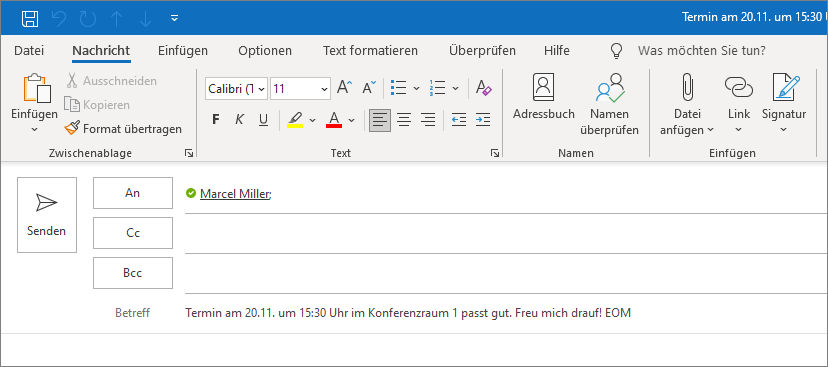828x367 pixels.
Task: Expand the font color picker arrow
Action: (352, 120)
